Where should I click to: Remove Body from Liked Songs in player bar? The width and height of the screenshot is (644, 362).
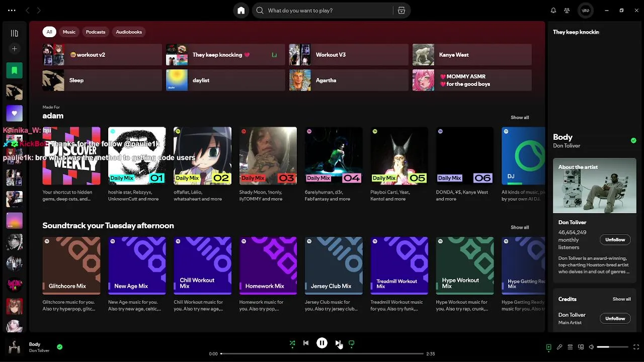60,347
